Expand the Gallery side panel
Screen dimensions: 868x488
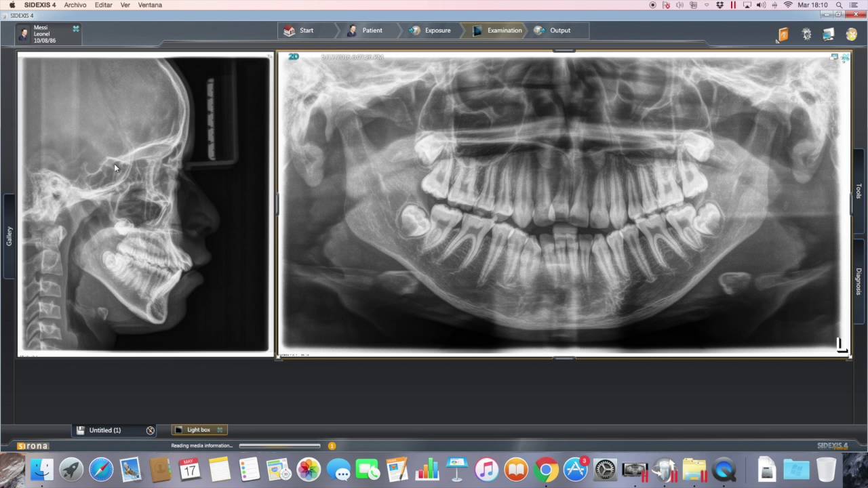tap(9, 236)
